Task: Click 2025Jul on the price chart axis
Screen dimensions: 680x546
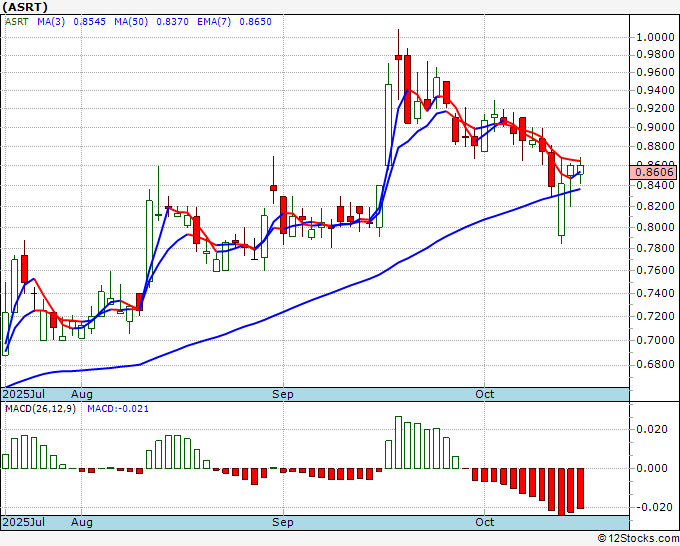Action: coord(24,394)
